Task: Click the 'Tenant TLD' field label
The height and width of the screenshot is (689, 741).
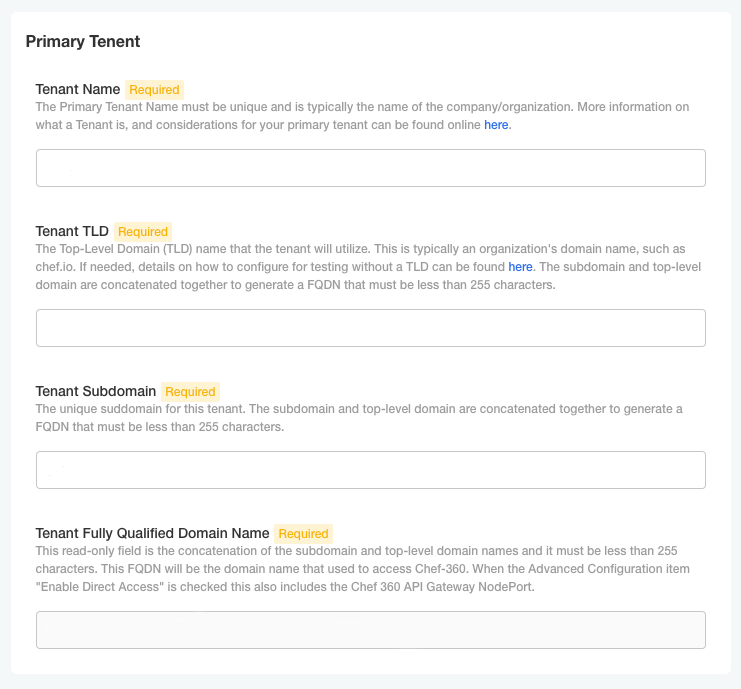Action: [x=72, y=231]
